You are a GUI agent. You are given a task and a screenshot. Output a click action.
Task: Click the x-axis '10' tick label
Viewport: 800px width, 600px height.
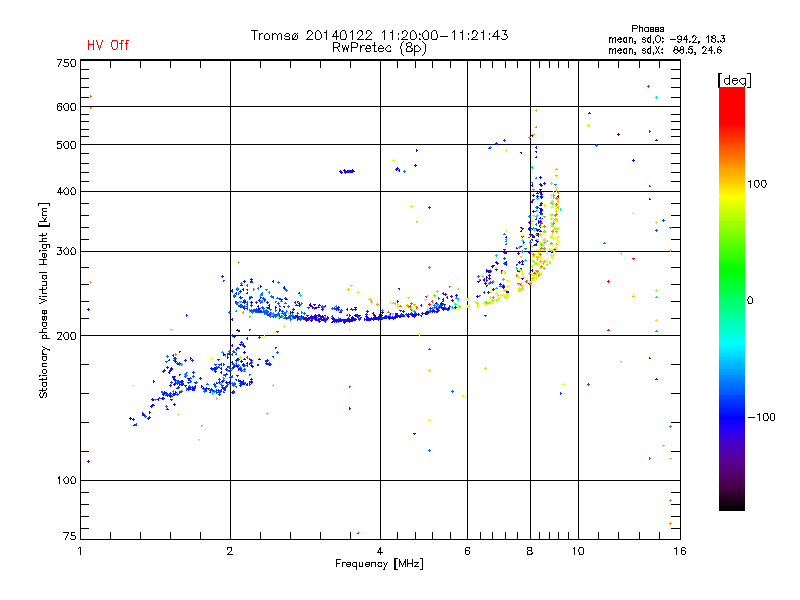578,551
